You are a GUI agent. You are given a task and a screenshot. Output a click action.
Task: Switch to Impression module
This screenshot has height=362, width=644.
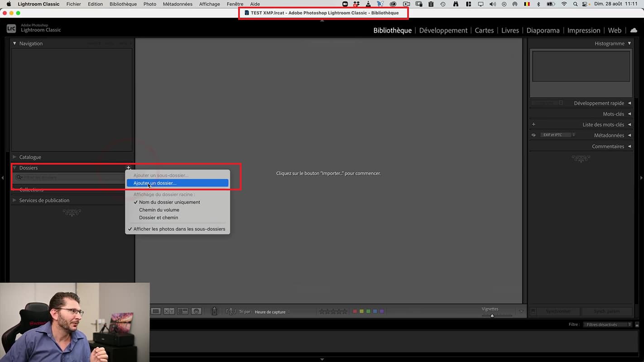(584, 30)
